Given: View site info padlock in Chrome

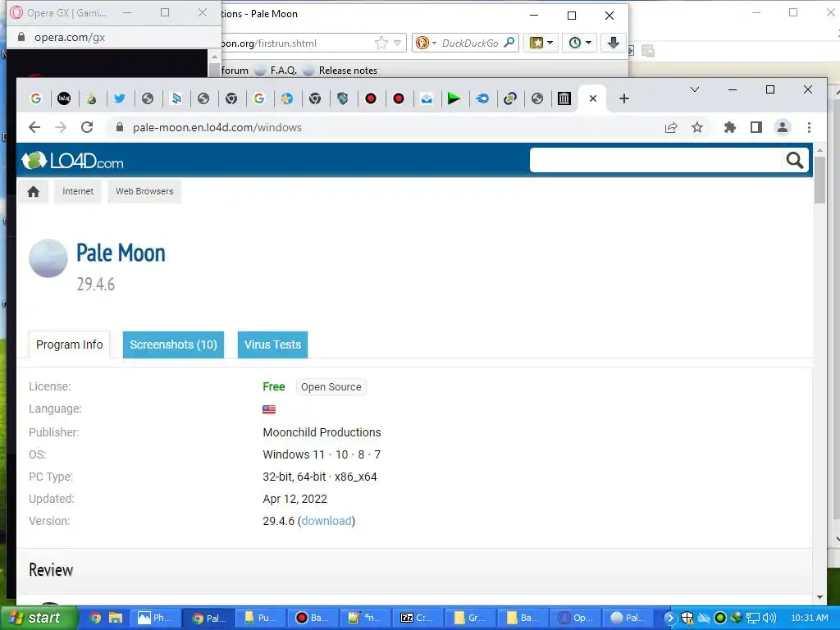Looking at the screenshot, I should tap(120, 127).
